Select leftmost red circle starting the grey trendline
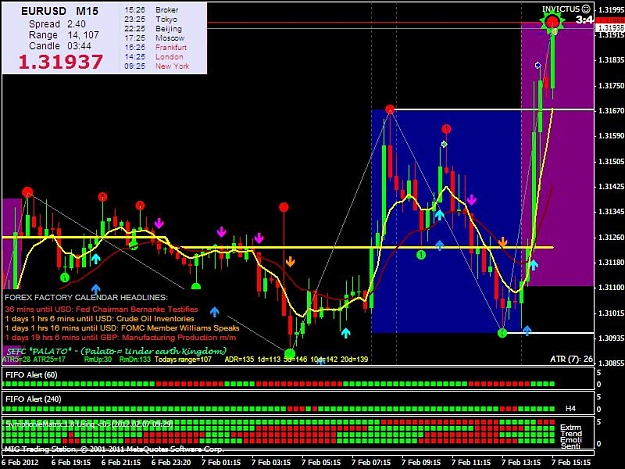 (x=27, y=192)
